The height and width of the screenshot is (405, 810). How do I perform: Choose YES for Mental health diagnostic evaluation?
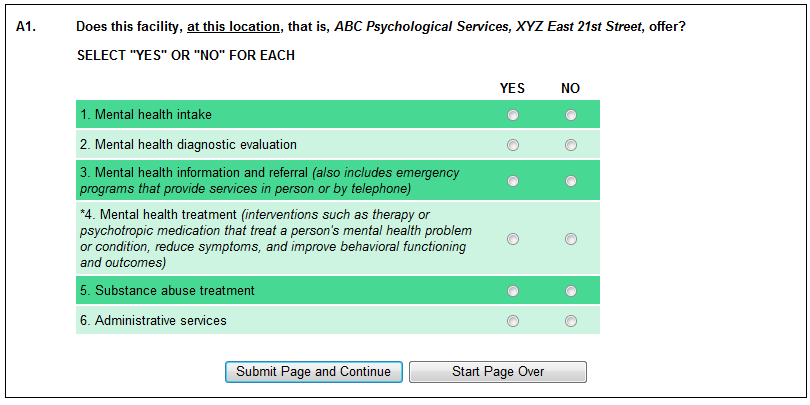[513, 145]
